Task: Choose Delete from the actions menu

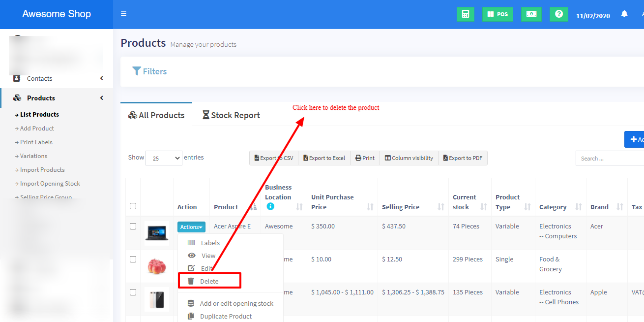Action: pos(209,281)
